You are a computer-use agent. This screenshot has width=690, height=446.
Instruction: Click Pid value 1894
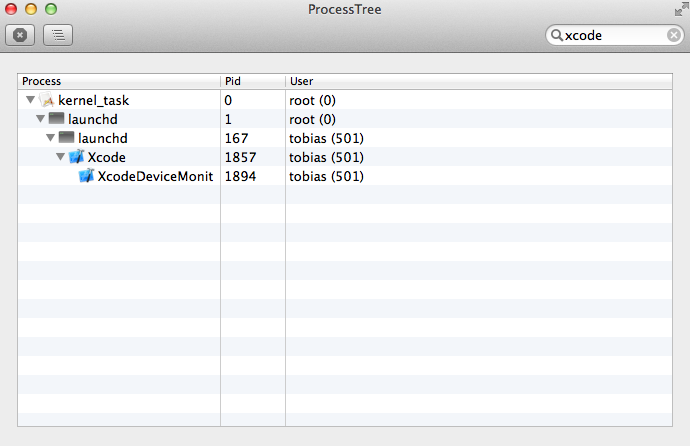tap(240, 176)
